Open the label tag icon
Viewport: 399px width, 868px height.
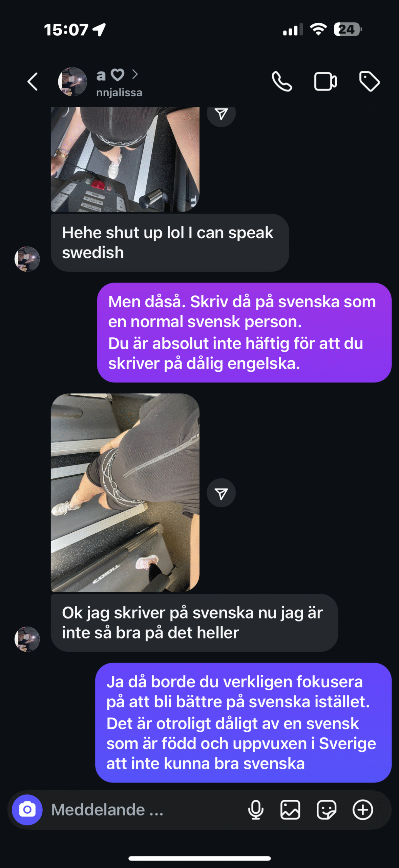[369, 82]
